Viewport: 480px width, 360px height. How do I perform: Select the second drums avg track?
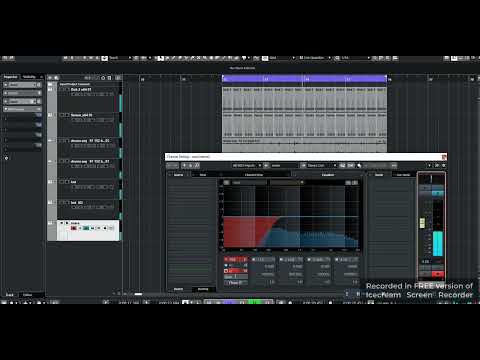coord(90,161)
